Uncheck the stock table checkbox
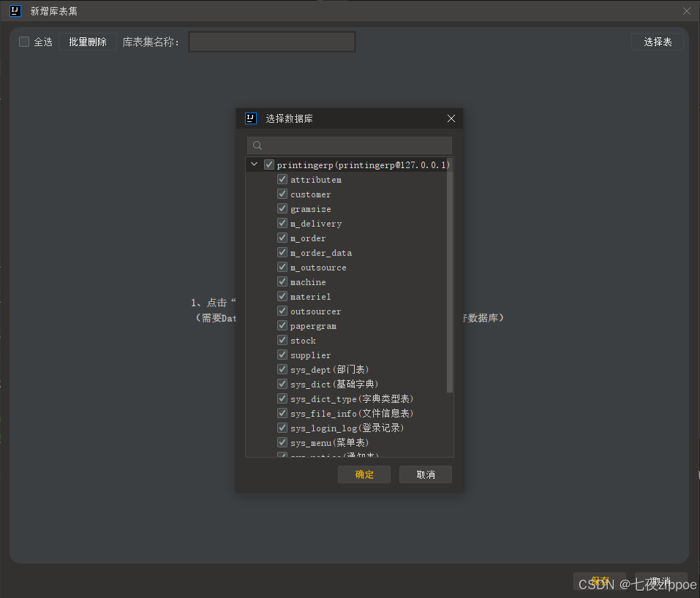700x598 pixels. pos(282,340)
